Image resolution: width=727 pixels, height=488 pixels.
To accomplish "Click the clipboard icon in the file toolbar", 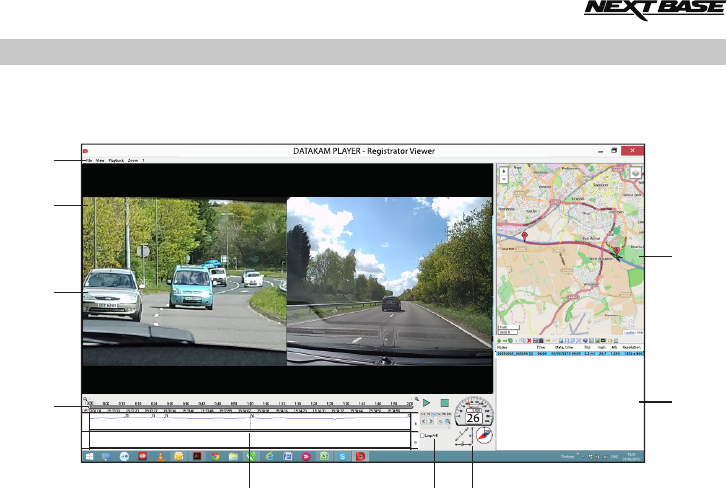I will point(541,341).
